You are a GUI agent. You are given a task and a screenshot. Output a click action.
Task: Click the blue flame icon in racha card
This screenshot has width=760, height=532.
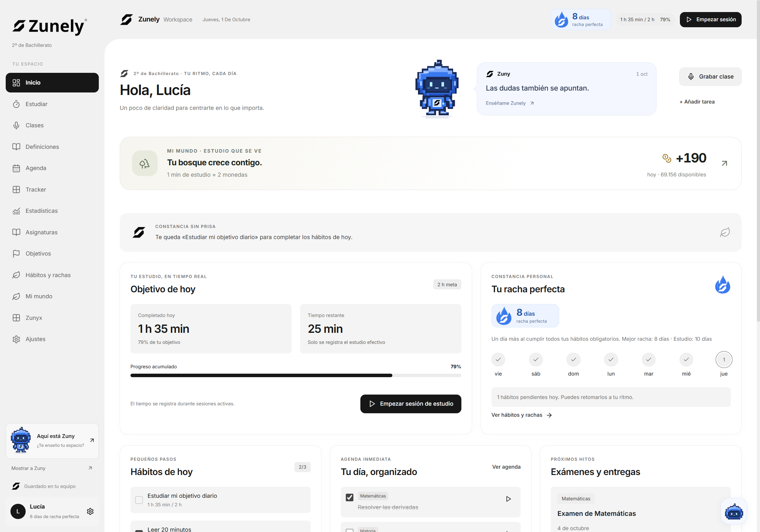722,285
